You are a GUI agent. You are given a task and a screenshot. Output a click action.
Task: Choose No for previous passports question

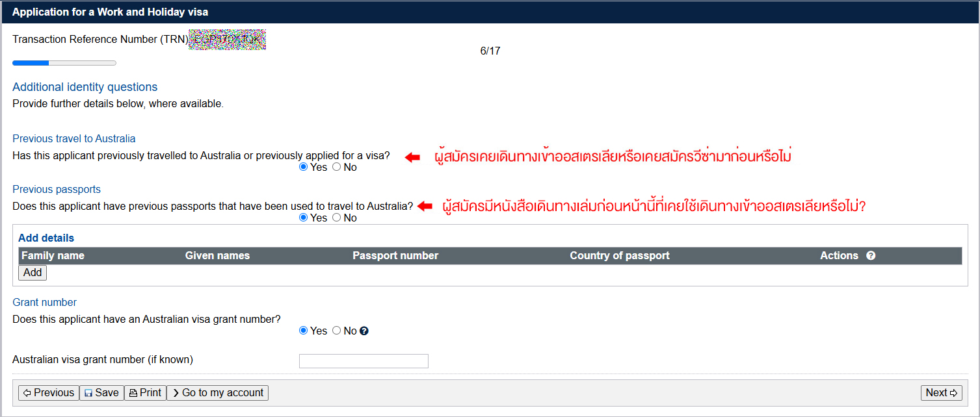336,218
